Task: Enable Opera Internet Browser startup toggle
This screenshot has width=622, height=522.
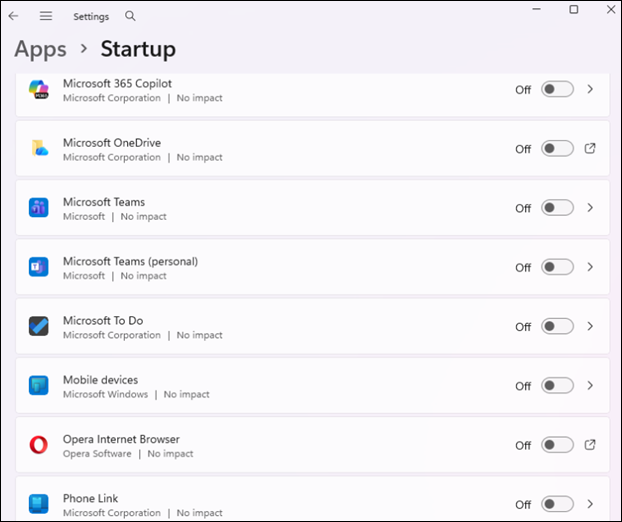Action: coord(557,445)
